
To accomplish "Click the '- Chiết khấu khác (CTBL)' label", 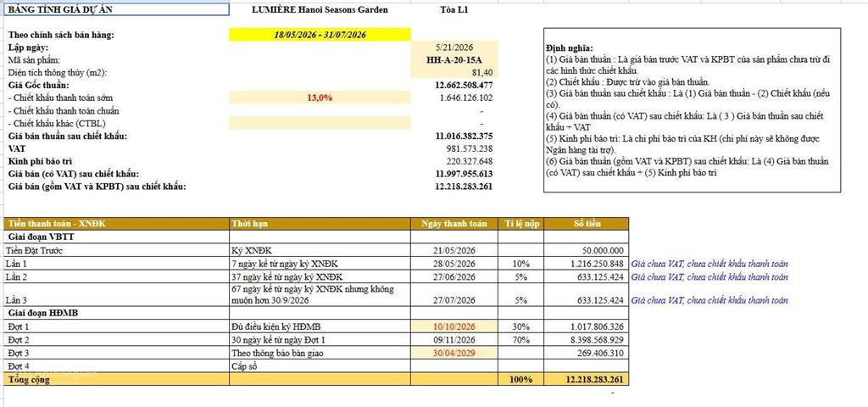I will pyautogui.click(x=57, y=123).
